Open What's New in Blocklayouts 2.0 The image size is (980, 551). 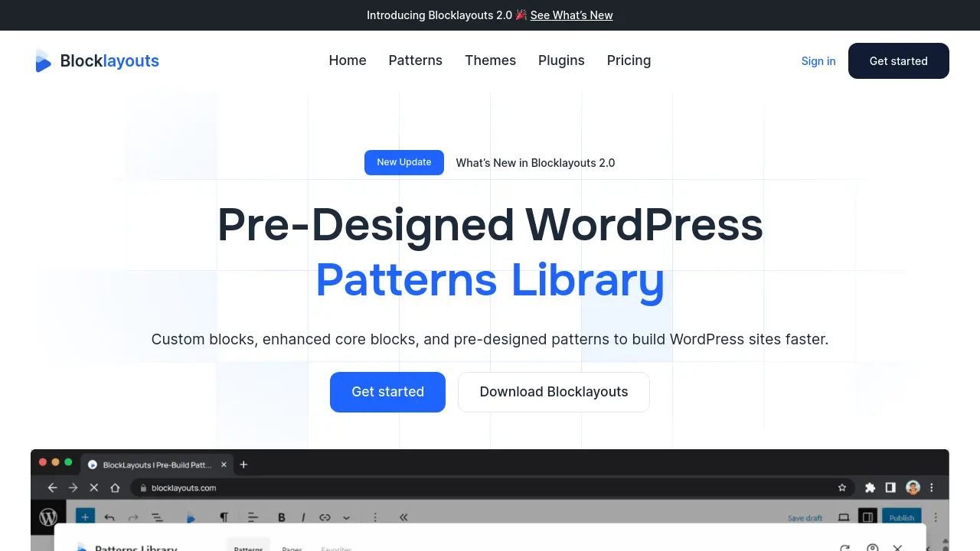coord(536,163)
